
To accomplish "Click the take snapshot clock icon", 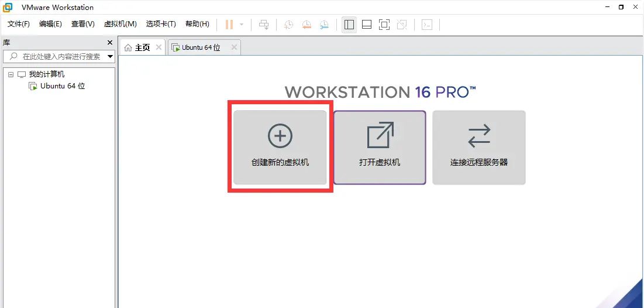I will pyautogui.click(x=289, y=25).
